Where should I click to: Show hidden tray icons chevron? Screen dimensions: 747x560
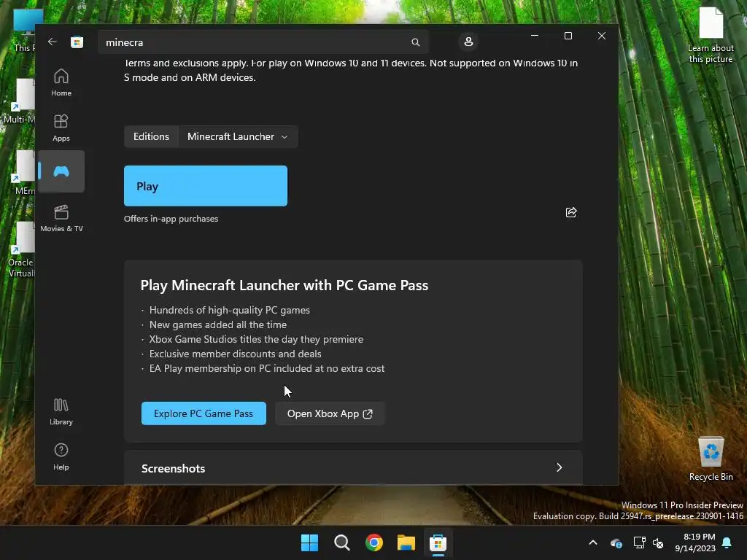593,542
